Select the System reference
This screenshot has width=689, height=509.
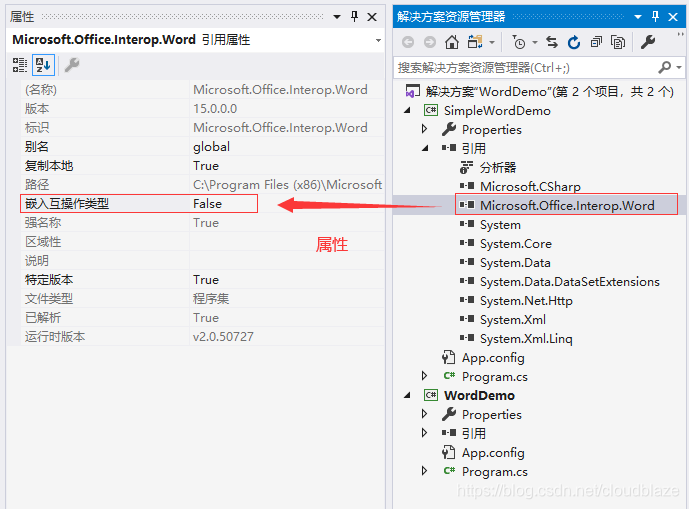pyautogui.click(x=500, y=225)
